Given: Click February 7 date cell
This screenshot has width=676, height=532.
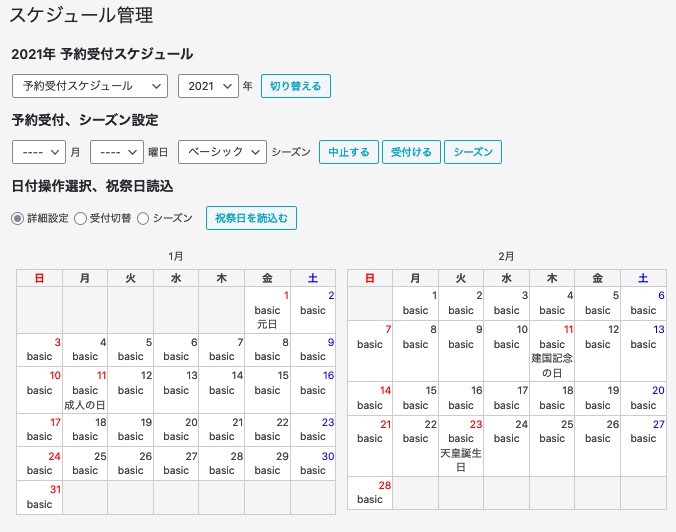Looking at the screenshot, I should [370, 351].
